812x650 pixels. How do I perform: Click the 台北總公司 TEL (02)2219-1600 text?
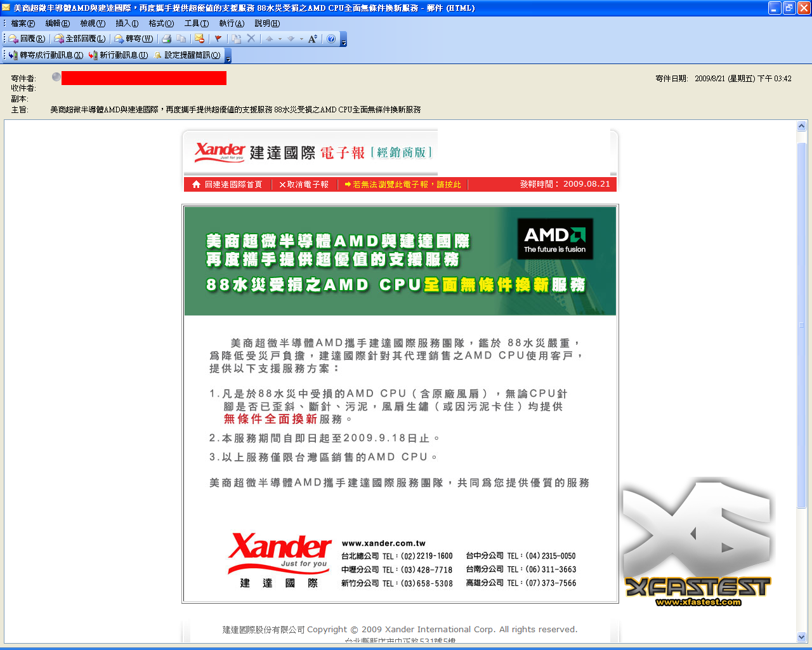click(x=397, y=556)
